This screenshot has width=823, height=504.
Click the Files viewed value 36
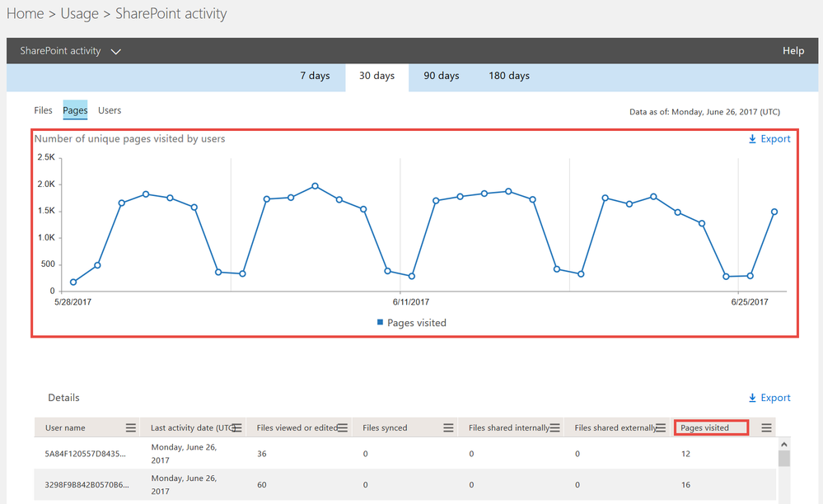click(x=261, y=454)
